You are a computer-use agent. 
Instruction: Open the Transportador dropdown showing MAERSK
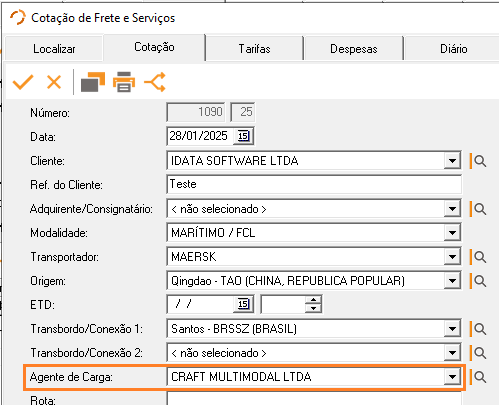[452, 257]
